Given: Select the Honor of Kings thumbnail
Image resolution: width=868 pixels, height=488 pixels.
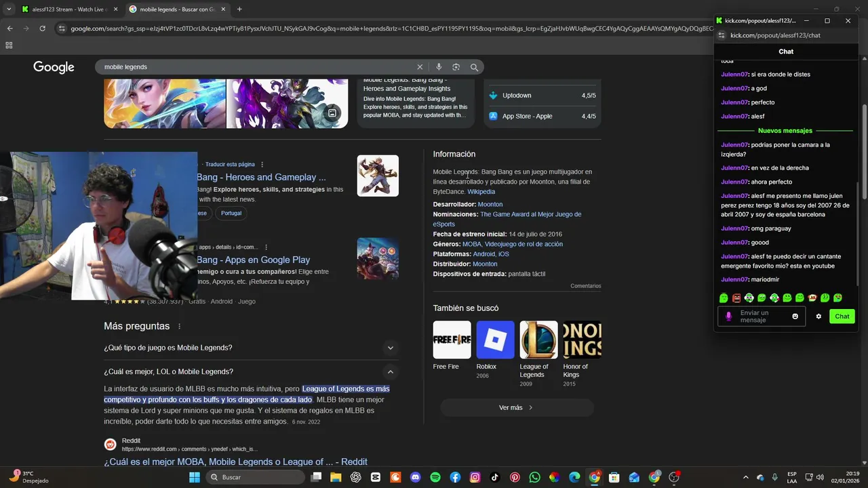Looking at the screenshot, I should click(582, 340).
